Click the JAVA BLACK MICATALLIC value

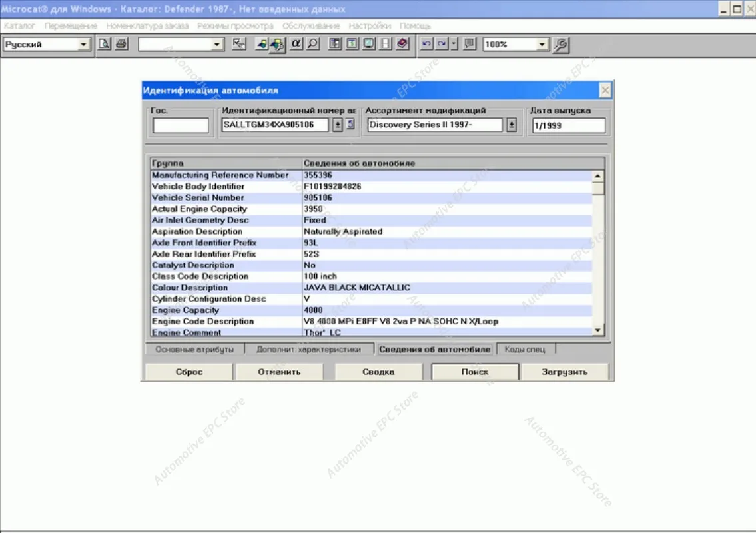pyautogui.click(x=357, y=288)
